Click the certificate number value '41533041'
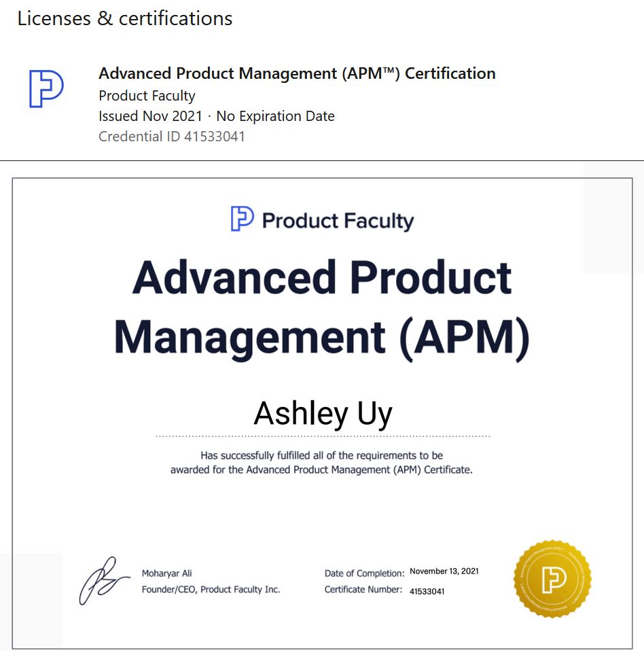644x651 pixels. tap(427, 592)
